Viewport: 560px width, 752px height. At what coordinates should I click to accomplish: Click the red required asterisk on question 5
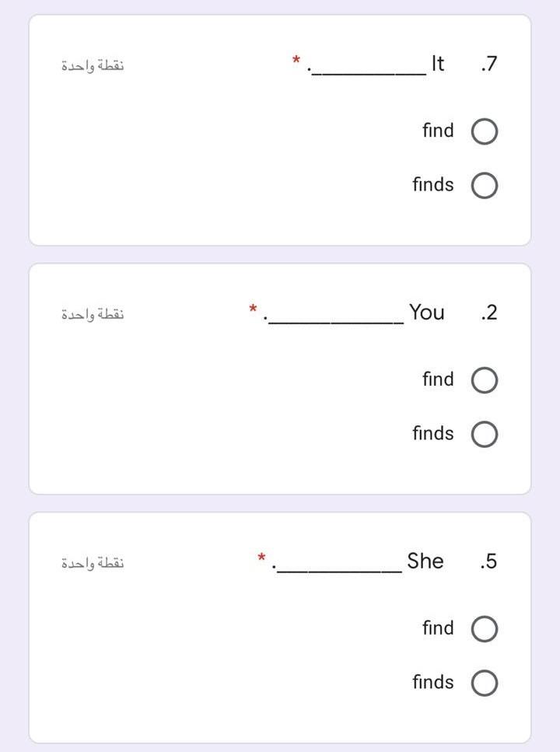(x=261, y=556)
